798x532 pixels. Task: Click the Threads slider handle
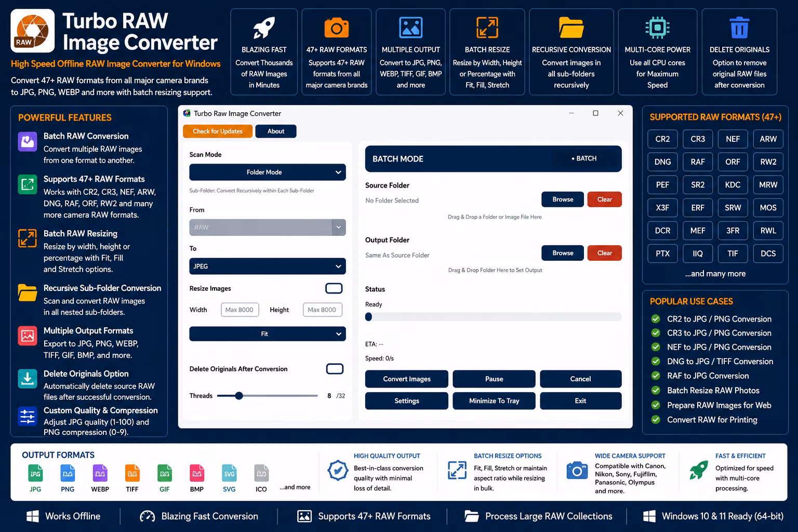coord(239,396)
